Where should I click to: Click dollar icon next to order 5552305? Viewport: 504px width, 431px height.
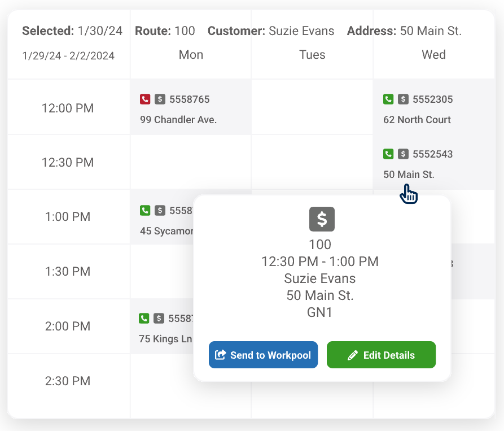[x=403, y=99]
